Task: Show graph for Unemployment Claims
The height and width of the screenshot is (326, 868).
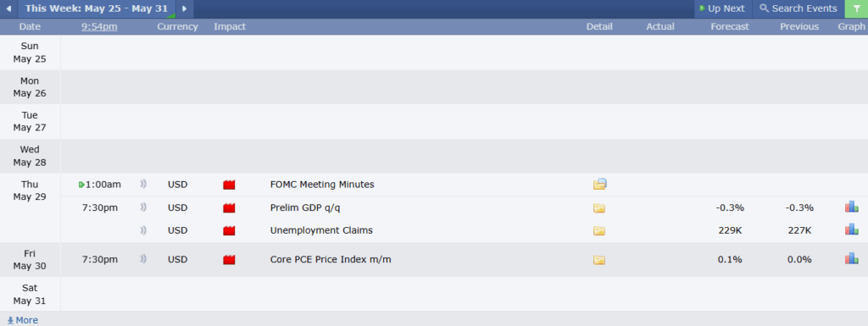Action: (851, 229)
